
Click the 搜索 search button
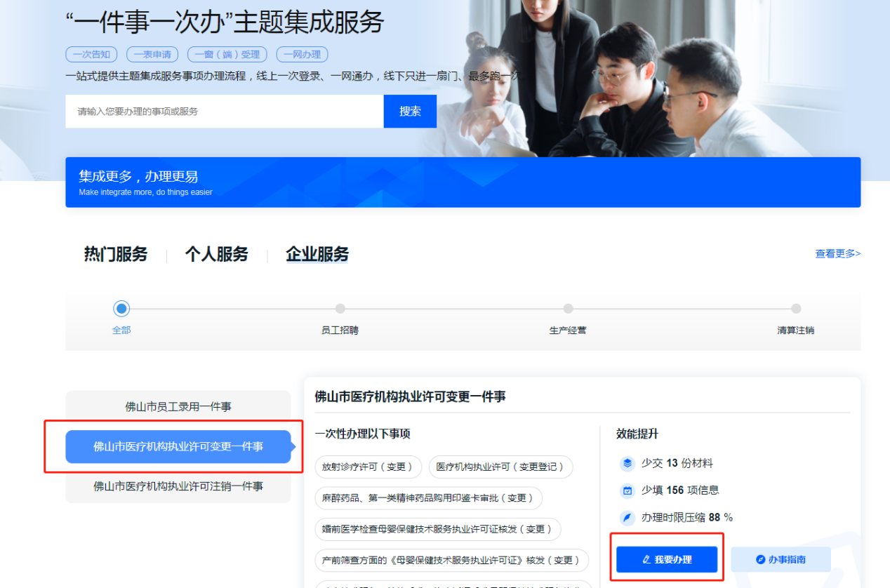coord(410,112)
